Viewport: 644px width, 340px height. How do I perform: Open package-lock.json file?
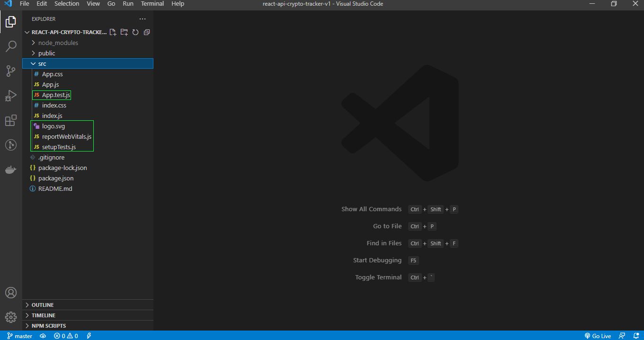tap(88, 168)
